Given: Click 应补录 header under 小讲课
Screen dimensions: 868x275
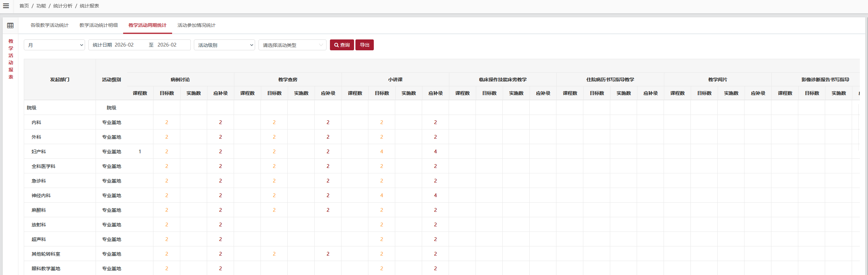Looking at the screenshot, I should 436,93.
